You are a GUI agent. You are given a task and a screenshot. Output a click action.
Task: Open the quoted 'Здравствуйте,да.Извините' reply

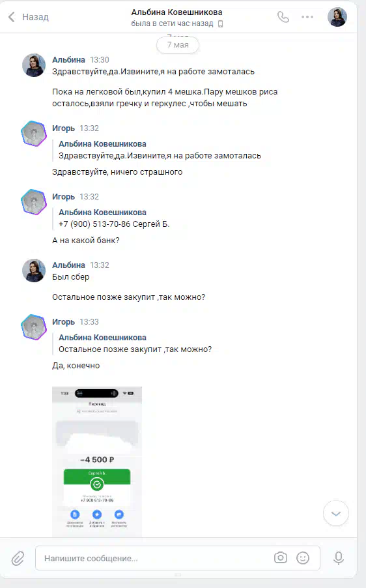coord(160,150)
